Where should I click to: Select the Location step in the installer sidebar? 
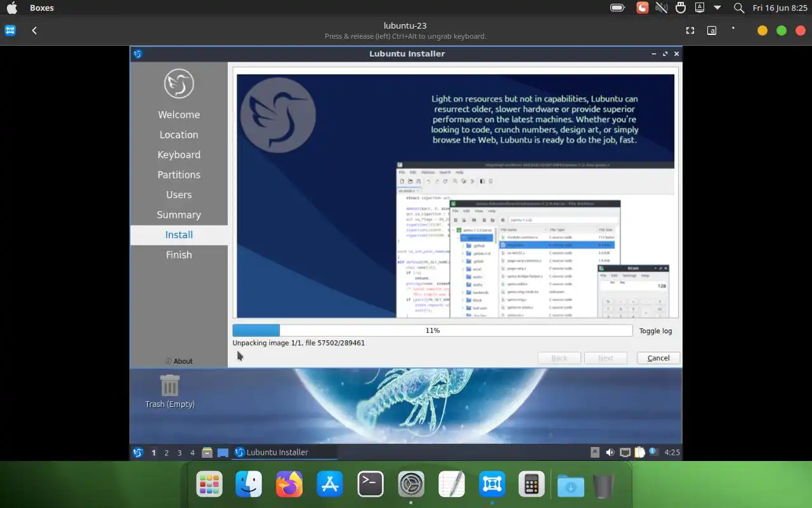coord(179,135)
